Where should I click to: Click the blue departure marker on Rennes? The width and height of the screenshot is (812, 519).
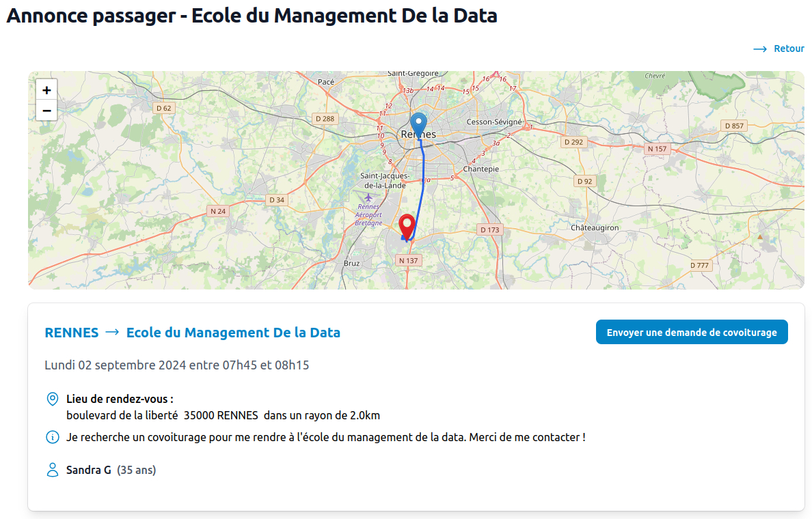418,124
